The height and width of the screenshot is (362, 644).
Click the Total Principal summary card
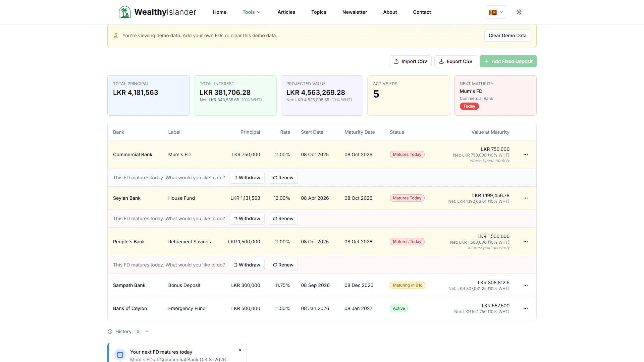click(149, 96)
